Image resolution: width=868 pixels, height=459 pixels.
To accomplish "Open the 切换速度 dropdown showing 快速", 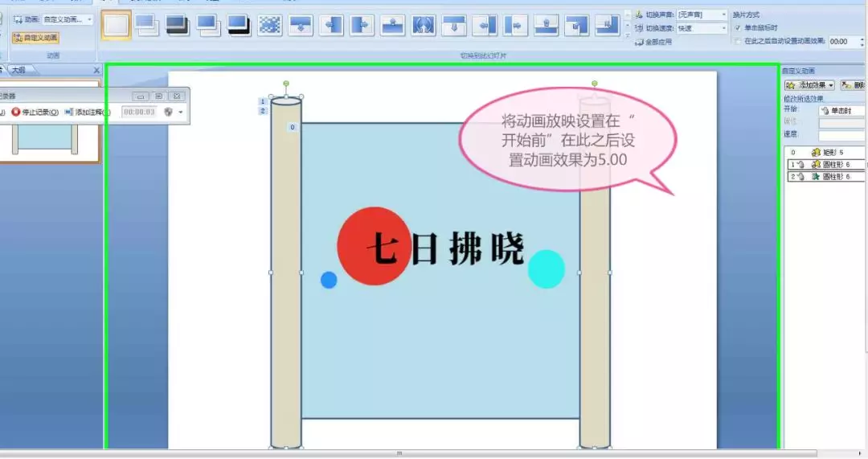I will (702, 28).
